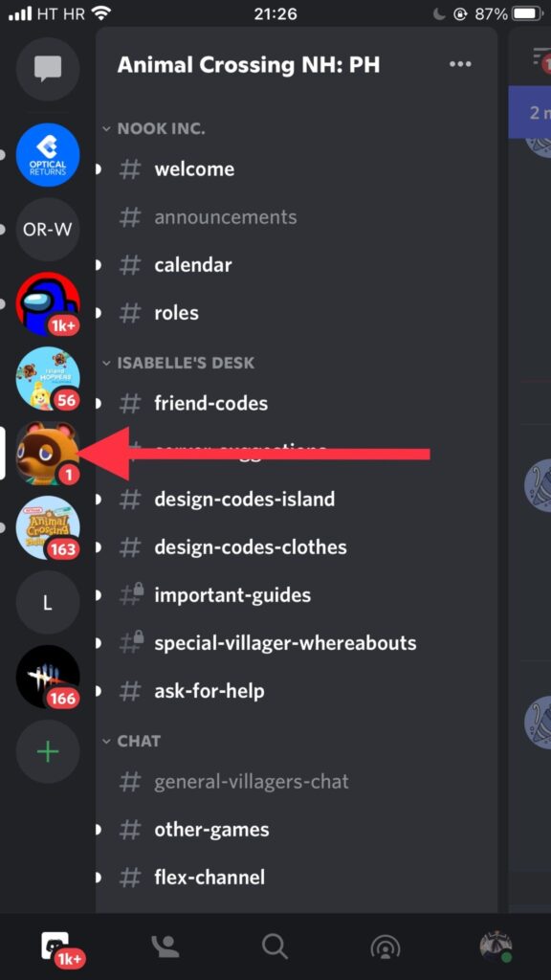Open direct messages speech bubble icon
551x980 pixels.
coord(48,69)
